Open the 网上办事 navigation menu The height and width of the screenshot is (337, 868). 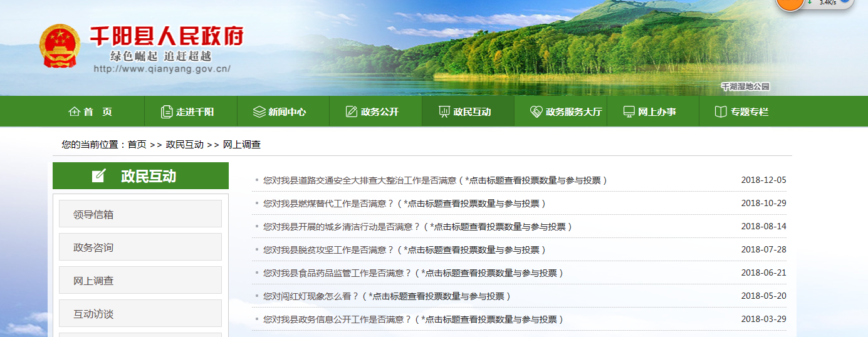pos(653,111)
